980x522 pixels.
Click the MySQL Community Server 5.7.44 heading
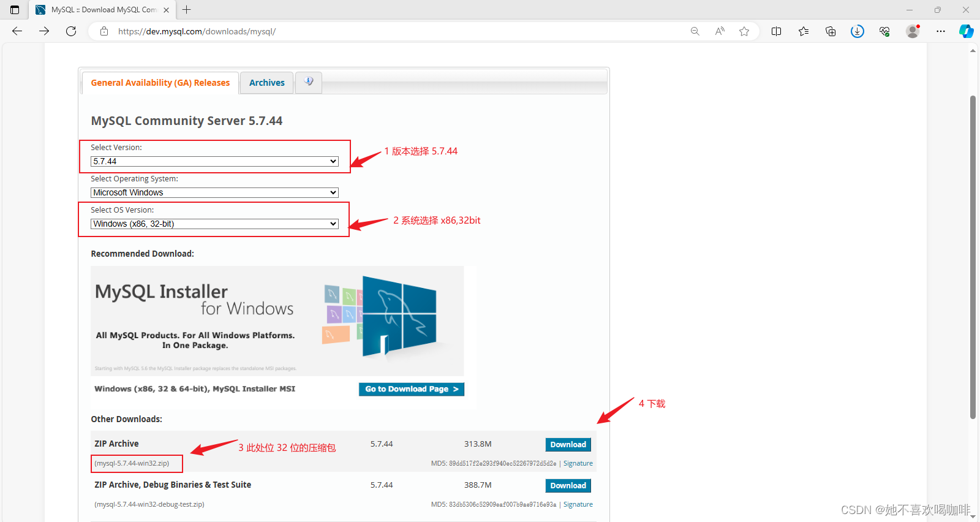click(x=187, y=121)
